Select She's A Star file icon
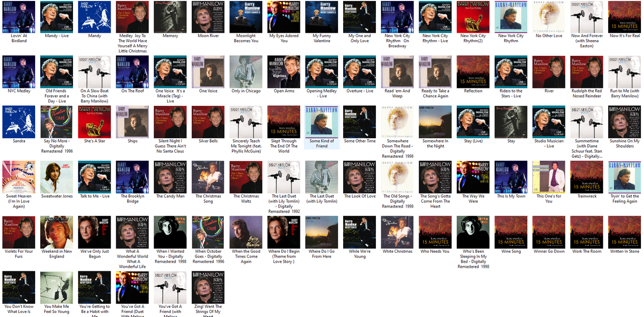This screenshot has width=644, height=317. [95, 122]
